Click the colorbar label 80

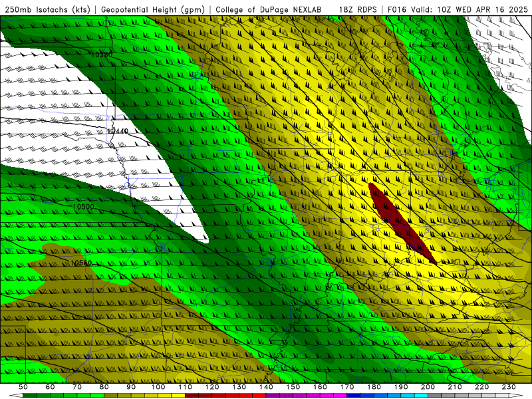[104, 387]
